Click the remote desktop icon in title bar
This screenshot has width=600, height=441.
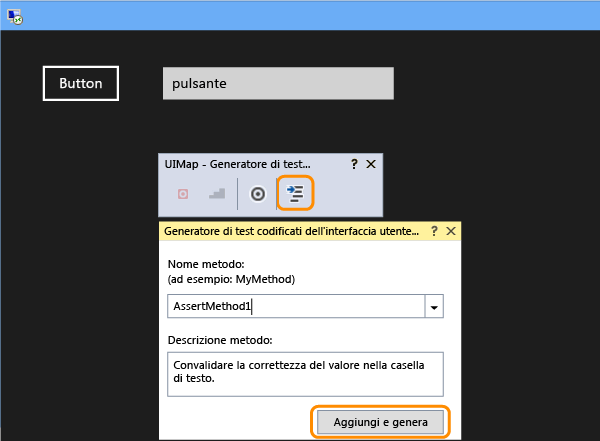coord(15,16)
